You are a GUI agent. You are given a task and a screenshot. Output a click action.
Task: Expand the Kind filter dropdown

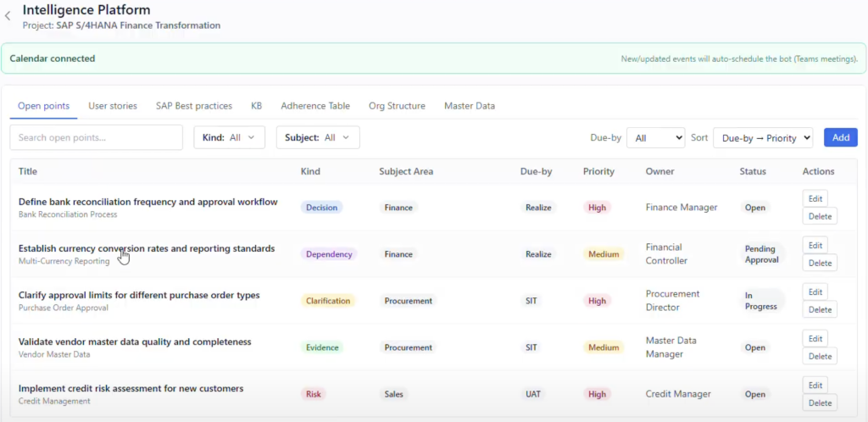pyautogui.click(x=229, y=137)
